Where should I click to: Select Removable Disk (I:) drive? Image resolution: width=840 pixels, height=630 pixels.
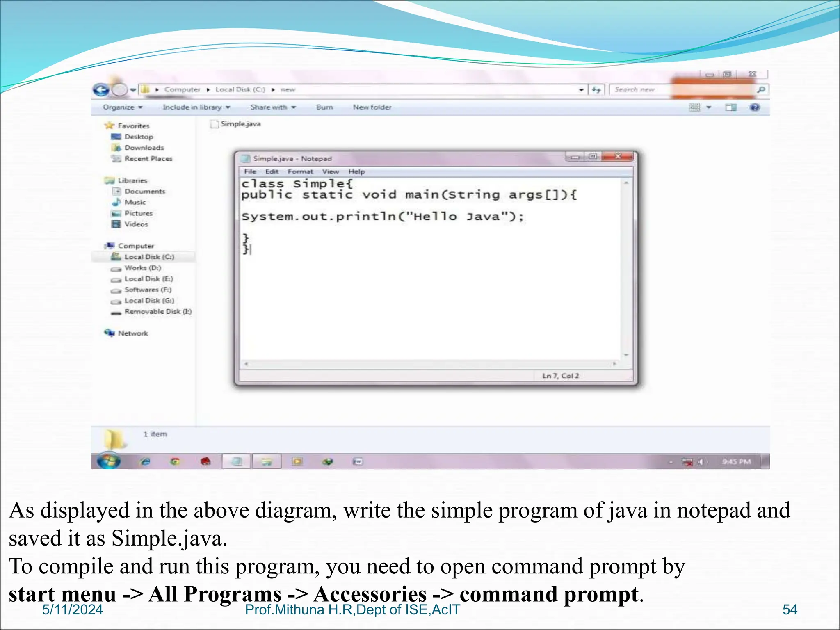click(x=151, y=312)
